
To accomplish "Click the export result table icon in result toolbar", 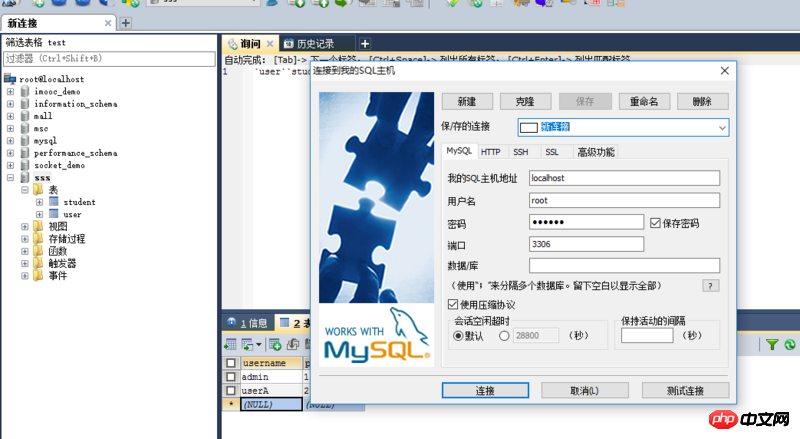I will coord(247,345).
